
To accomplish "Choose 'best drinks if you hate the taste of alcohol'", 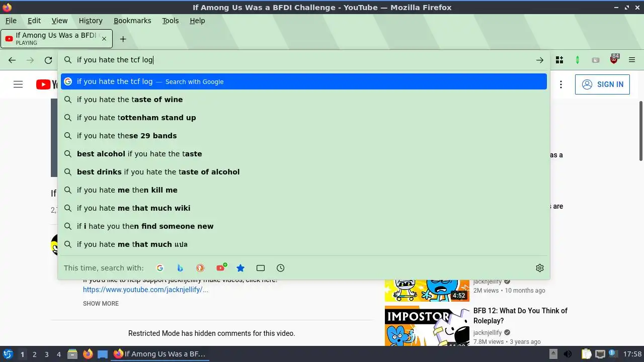I will click(304, 172).
